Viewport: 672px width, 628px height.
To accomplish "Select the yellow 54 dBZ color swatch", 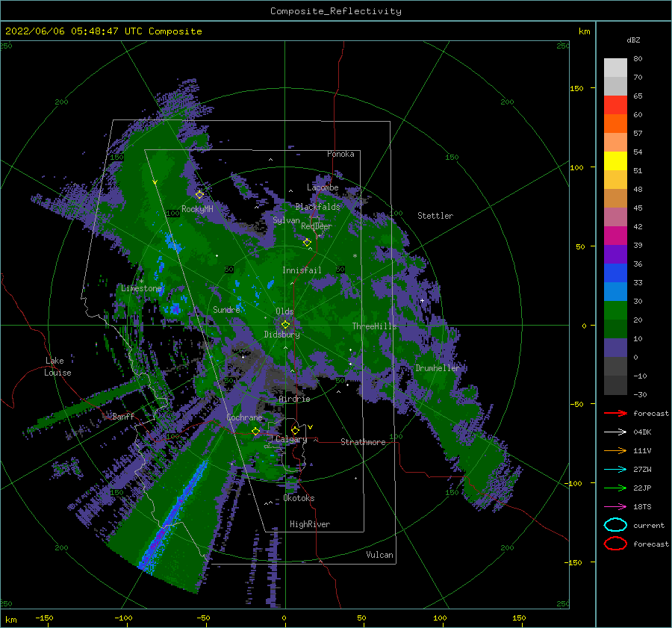I will [615, 161].
